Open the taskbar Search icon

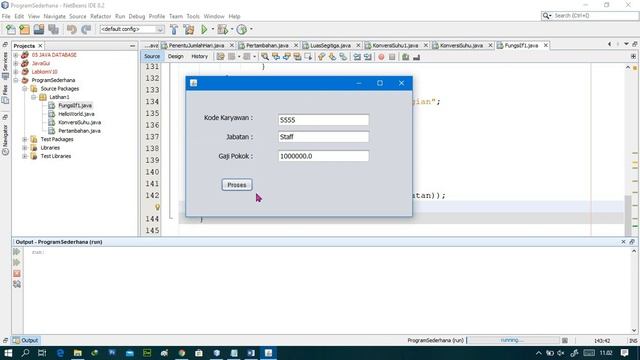click(25, 353)
